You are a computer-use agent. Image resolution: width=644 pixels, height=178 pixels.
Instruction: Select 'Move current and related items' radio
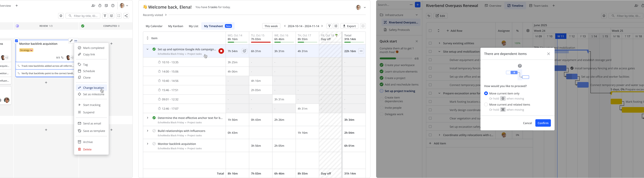[x=486, y=105]
